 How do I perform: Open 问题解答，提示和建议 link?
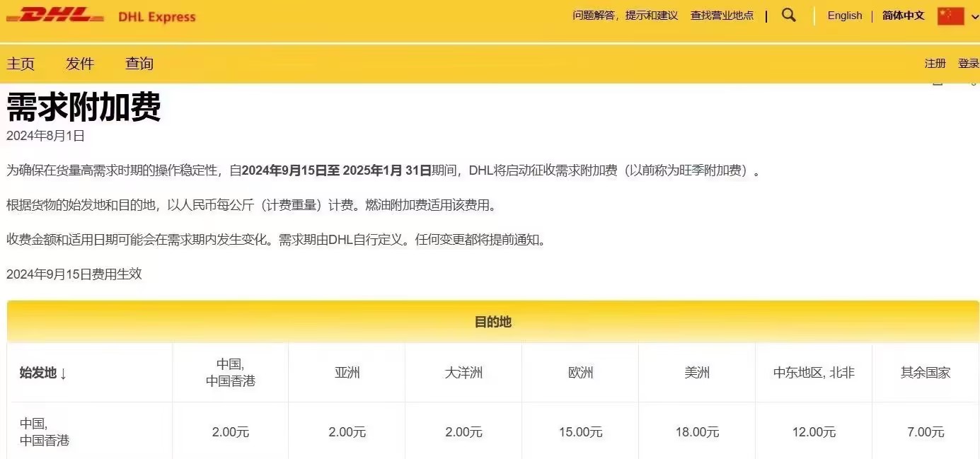(x=625, y=16)
